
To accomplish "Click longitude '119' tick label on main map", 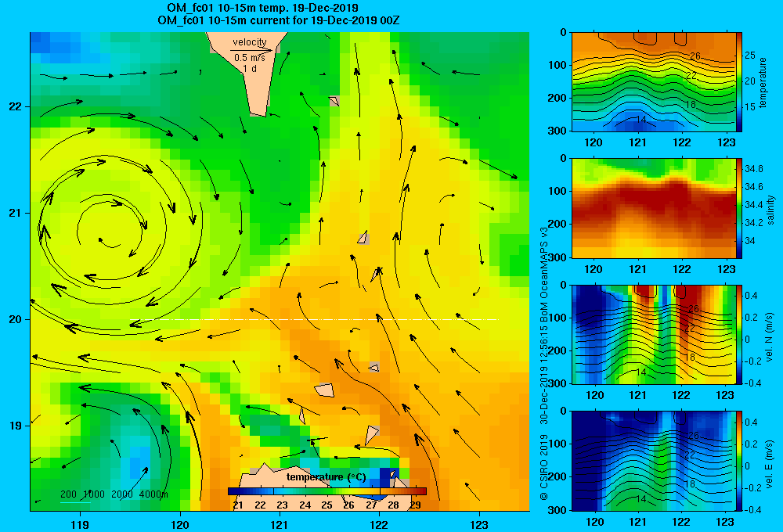I will pyautogui.click(x=80, y=524).
